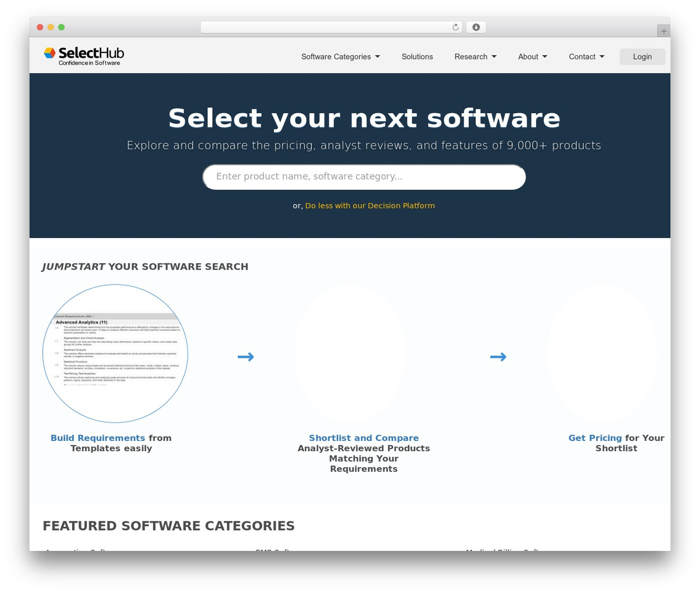Open the Decision Platform link

[x=370, y=206]
